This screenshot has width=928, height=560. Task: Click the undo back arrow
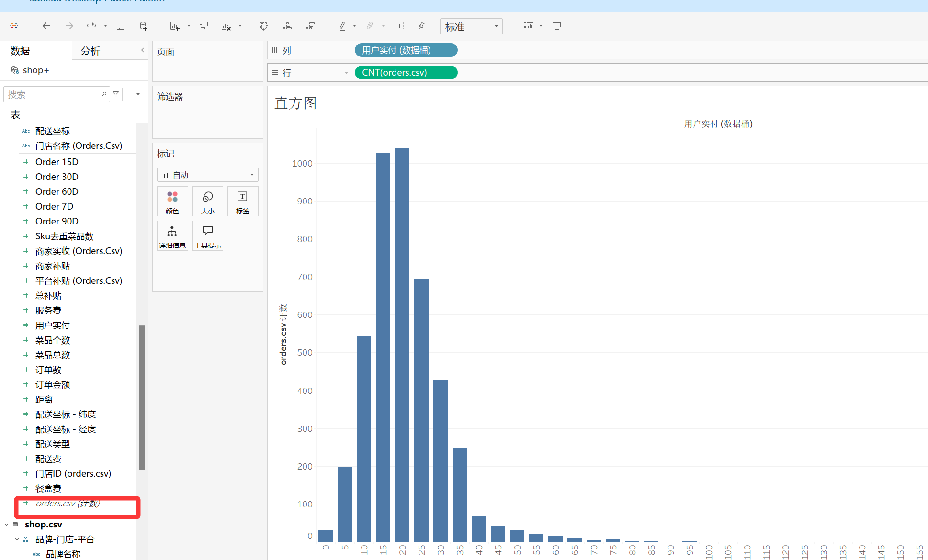pyautogui.click(x=46, y=26)
